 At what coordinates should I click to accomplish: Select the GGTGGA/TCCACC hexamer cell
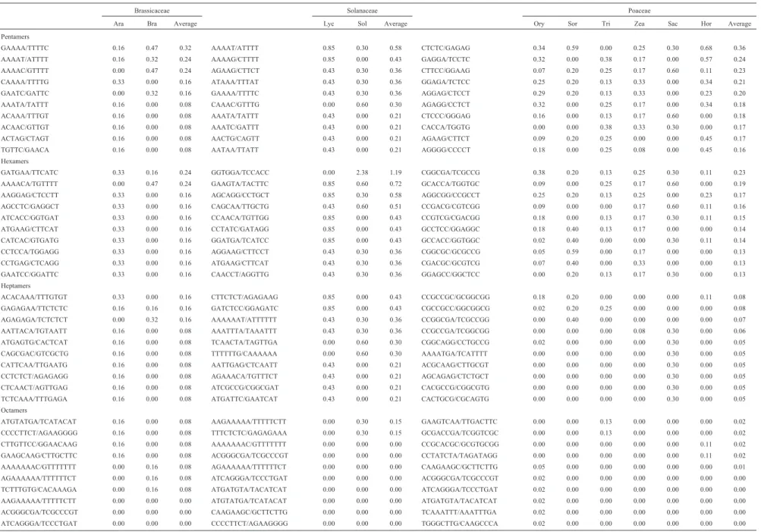coord(240,172)
